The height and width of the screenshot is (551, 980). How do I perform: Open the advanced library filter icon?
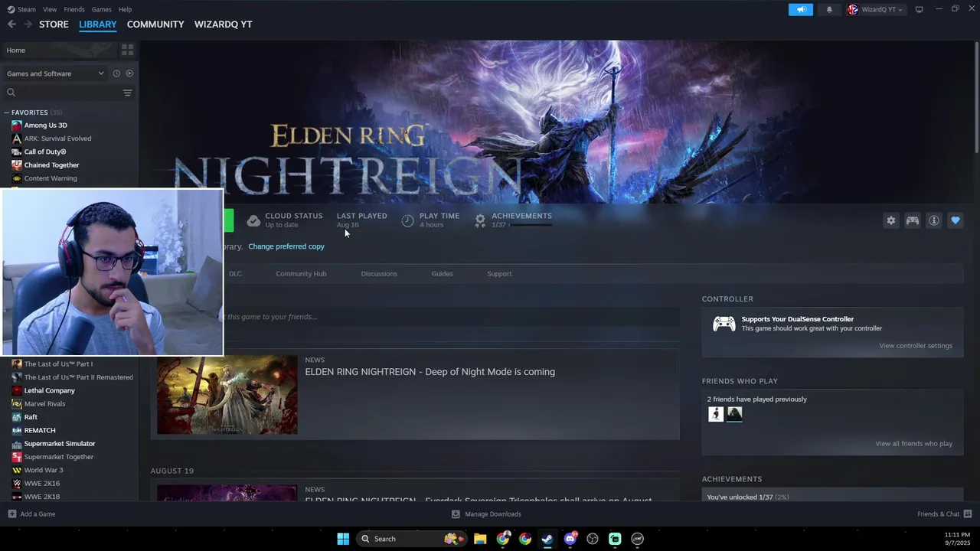click(127, 93)
